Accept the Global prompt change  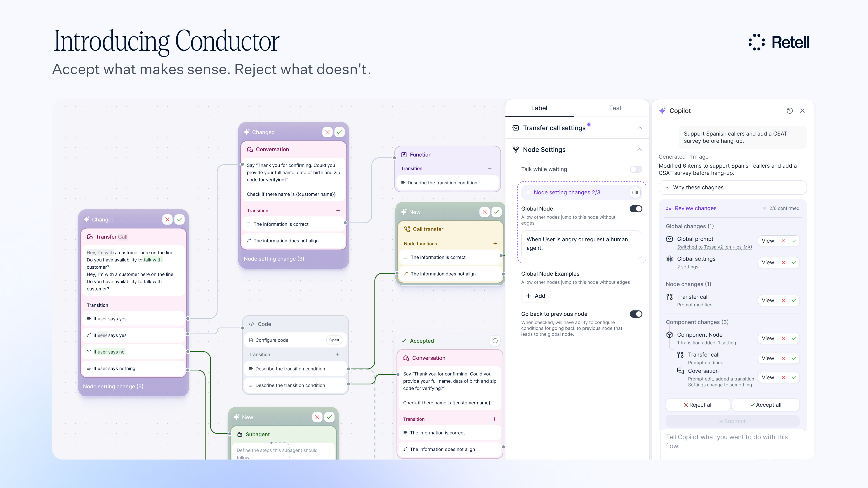point(794,241)
